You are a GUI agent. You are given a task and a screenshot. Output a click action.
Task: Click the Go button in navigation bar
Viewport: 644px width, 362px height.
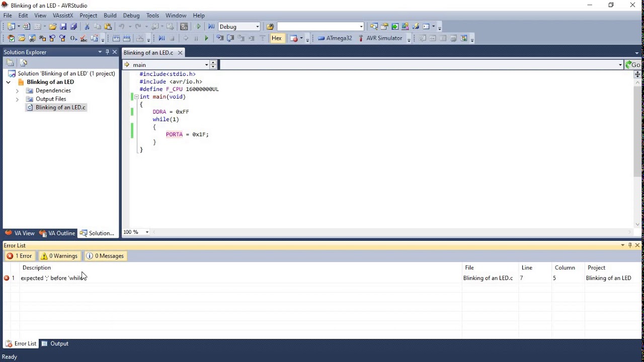tap(632, 64)
